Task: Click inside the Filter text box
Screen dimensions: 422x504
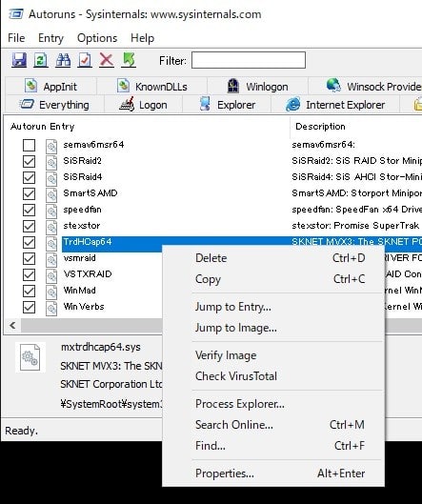Action: (249, 60)
